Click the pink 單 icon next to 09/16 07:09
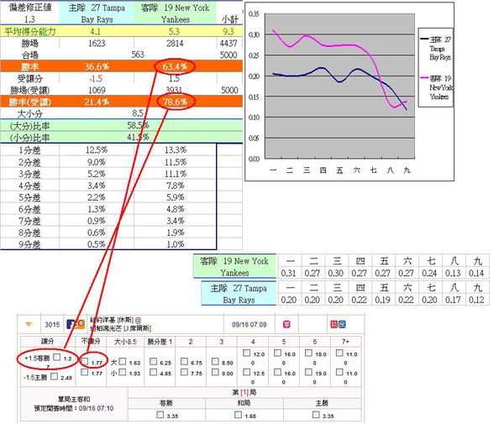This screenshot has height=424, width=504. pyautogui.click(x=286, y=324)
